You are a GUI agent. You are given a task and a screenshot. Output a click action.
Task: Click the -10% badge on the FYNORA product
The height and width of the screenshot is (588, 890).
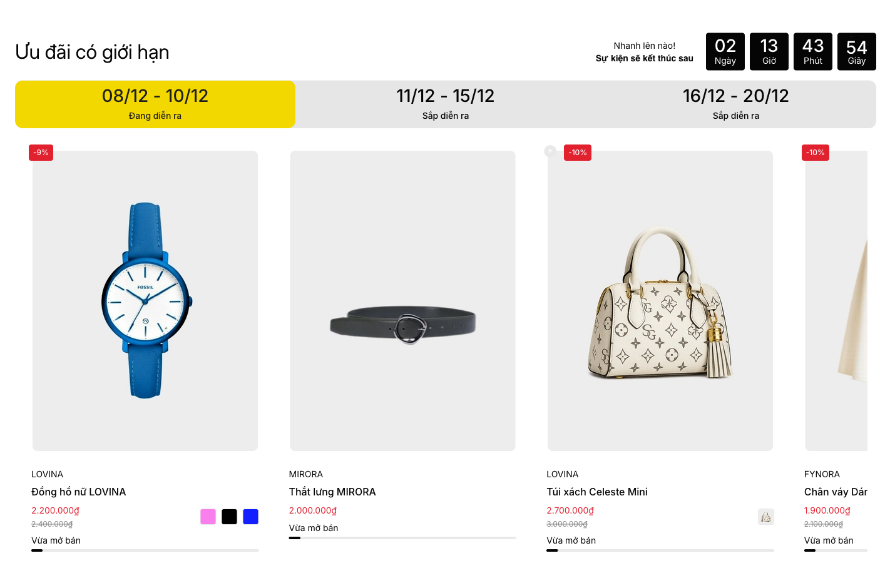point(816,153)
